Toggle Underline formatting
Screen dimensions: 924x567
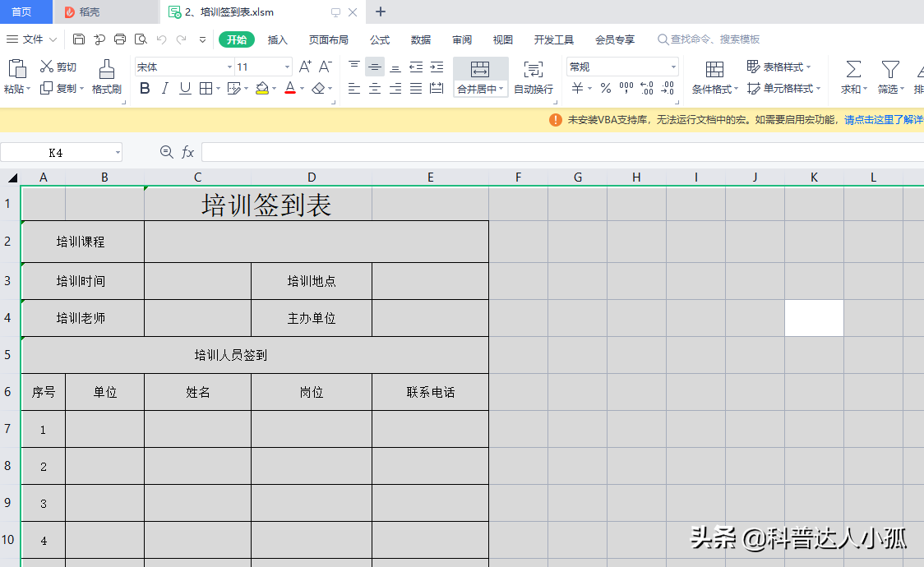[x=185, y=88]
